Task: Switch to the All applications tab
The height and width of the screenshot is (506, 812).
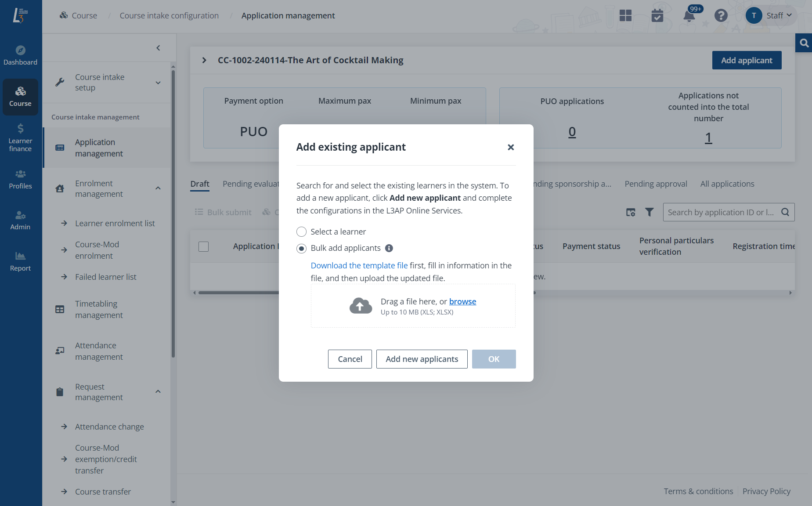Action: point(727,184)
